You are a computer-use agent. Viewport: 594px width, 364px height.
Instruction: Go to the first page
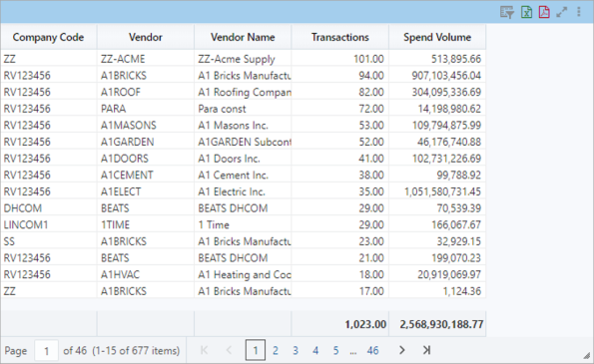204,350
